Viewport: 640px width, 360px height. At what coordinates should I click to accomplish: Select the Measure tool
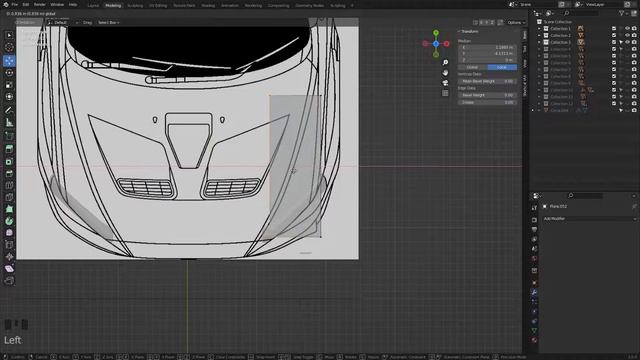9,122
